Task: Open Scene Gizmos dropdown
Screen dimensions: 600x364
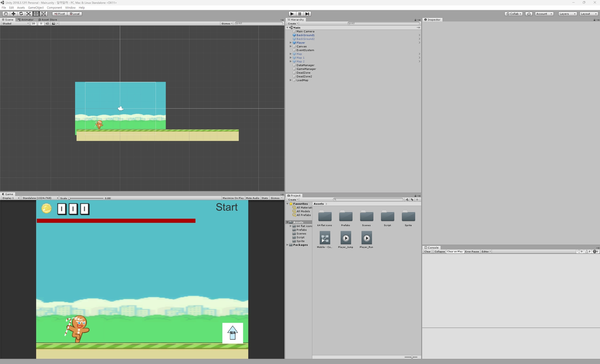Action: 227,23
